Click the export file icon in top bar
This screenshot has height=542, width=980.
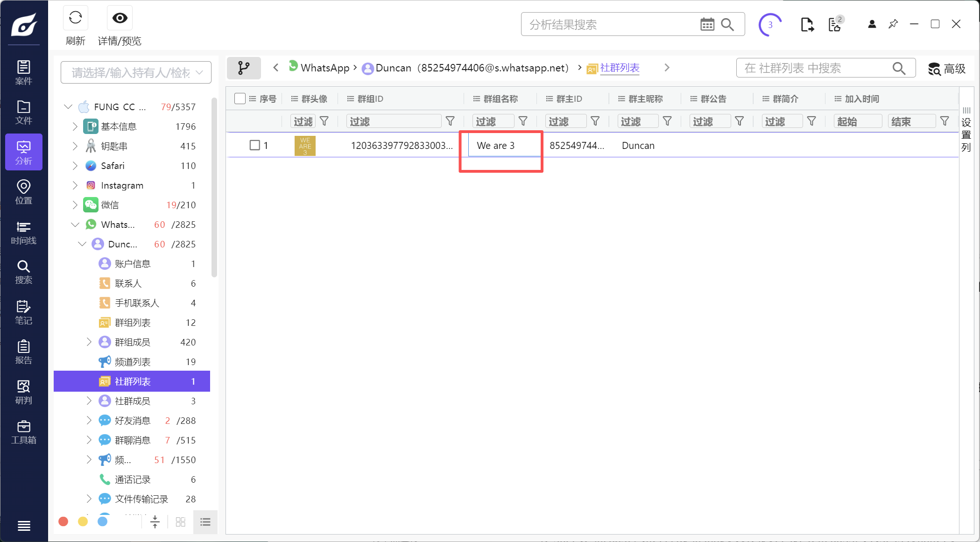click(807, 25)
